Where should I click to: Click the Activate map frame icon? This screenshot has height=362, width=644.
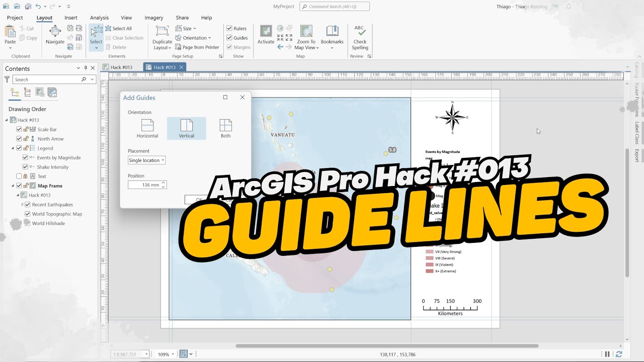point(266,31)
